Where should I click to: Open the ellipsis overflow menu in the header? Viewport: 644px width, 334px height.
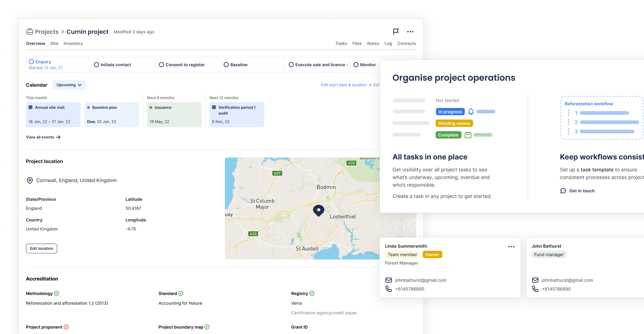pyautogui.click(x=410, y=32)
